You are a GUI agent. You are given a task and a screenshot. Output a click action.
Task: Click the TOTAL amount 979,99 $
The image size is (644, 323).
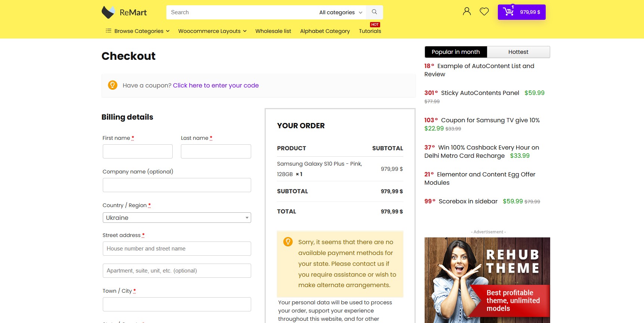point(392,212)
